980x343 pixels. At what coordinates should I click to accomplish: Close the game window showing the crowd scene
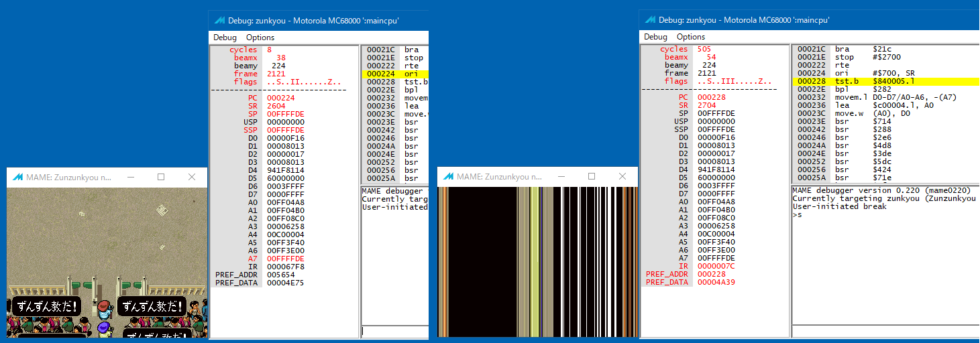[192, 178]
